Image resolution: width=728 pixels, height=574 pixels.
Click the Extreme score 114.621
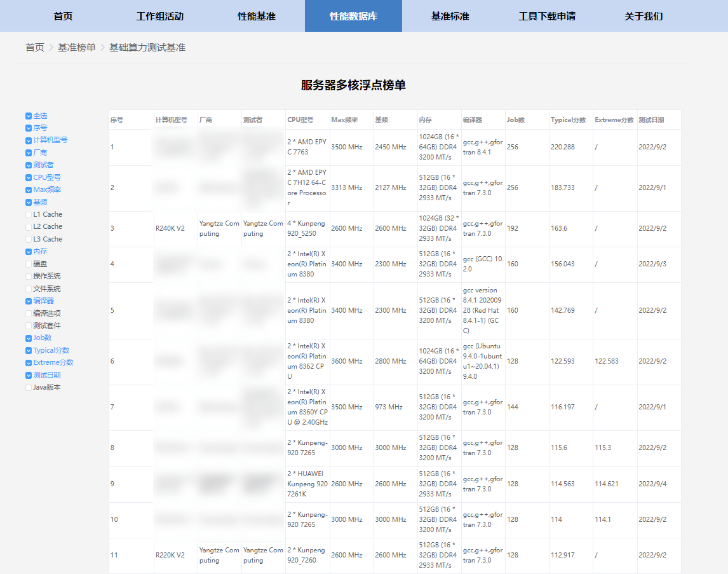pos(607,484)
